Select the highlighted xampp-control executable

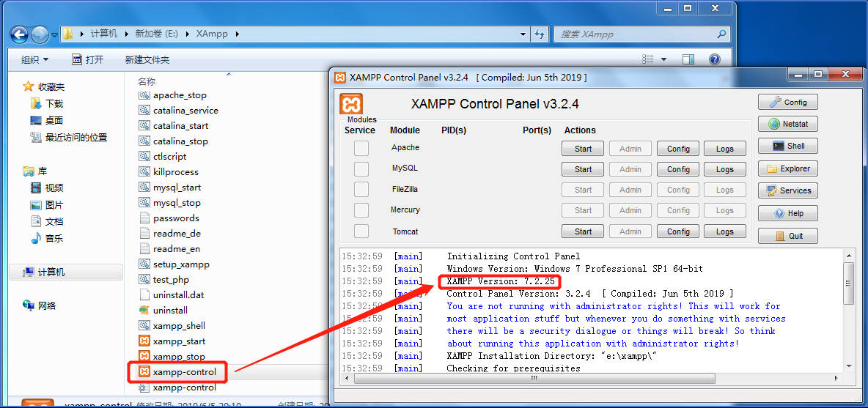[x=177, y=371]
